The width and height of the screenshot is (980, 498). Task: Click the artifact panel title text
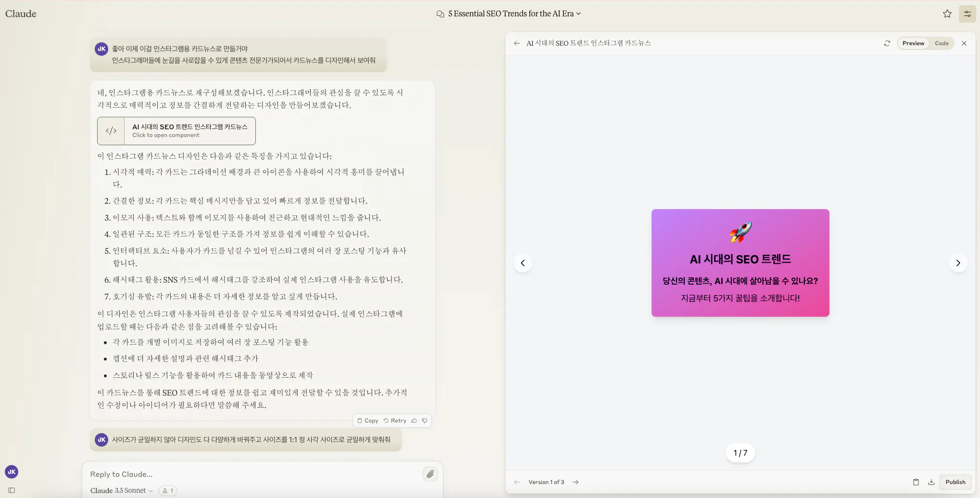[589, 43]
